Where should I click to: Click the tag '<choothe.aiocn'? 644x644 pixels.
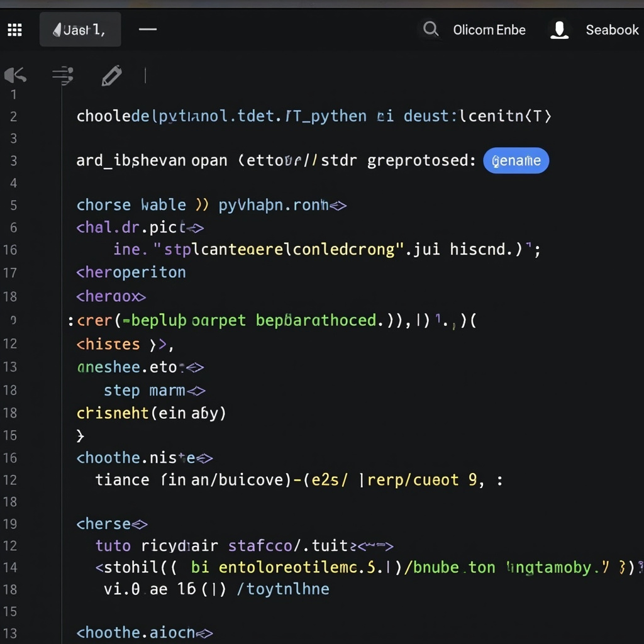click(x=136, y=633)
